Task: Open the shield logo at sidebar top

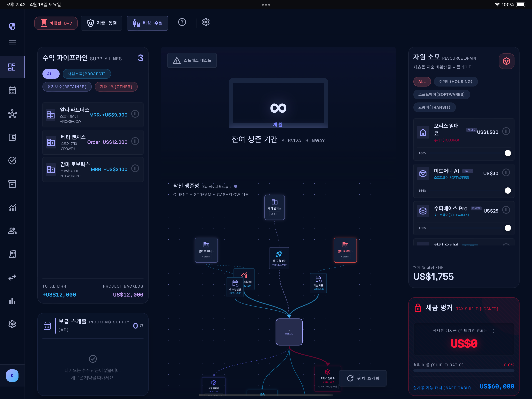Action: click(12, 26)
